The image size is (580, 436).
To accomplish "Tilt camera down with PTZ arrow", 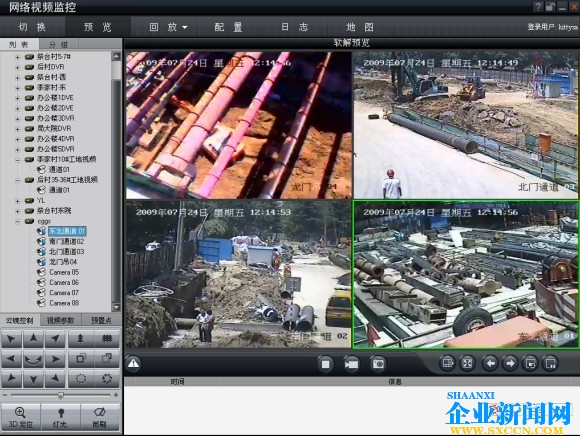I will (33, 379).
